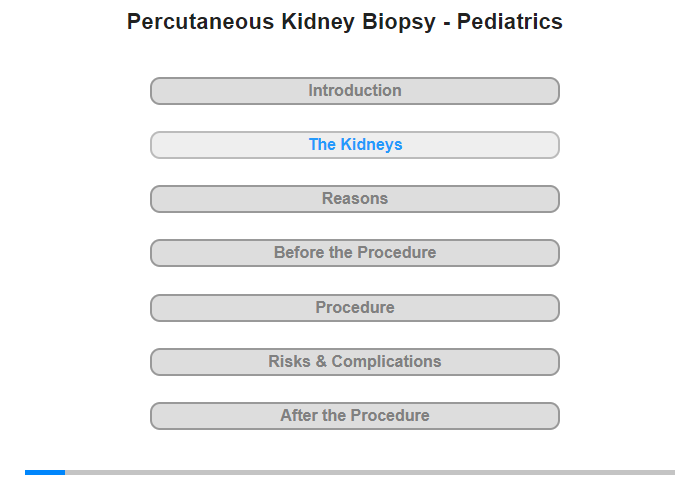This screenshot has height=480, width=700.
Task: Choose the Reasons menu entry
Action: pos(355,199)
